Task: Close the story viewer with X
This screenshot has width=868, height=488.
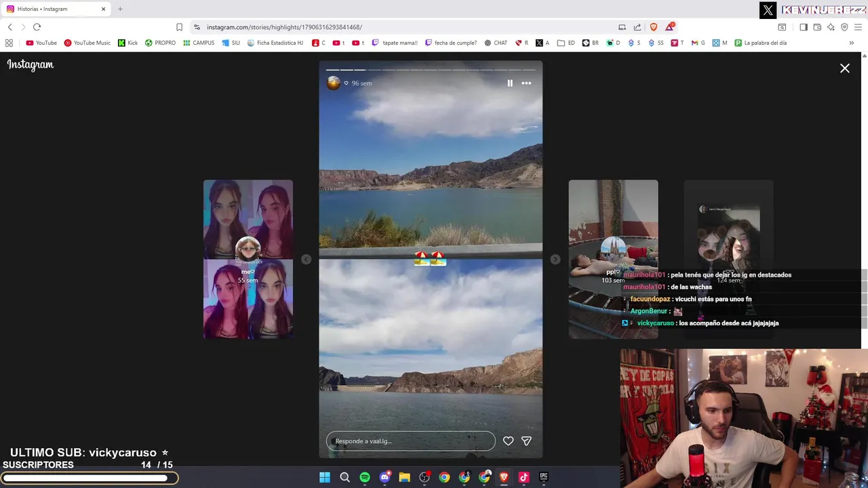Action: point(845,68)
